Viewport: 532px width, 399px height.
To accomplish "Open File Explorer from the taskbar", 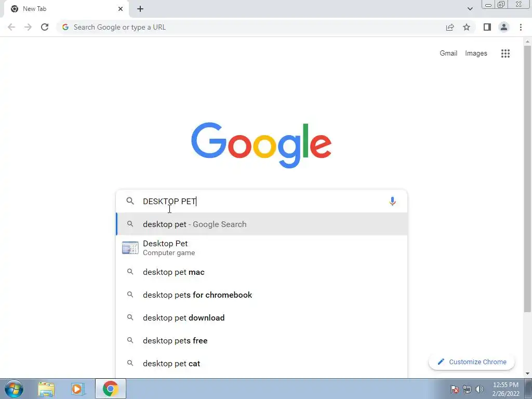I will (46, 389).
